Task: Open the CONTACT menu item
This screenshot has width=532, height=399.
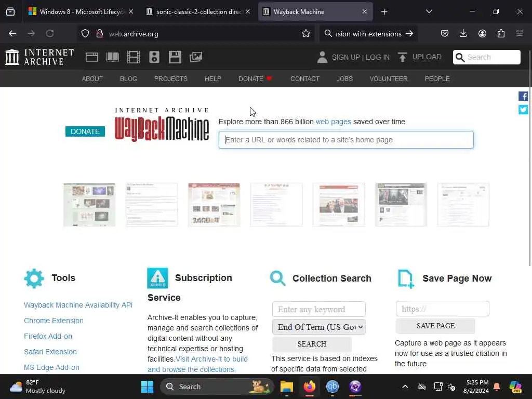Action: pos(305,79)
